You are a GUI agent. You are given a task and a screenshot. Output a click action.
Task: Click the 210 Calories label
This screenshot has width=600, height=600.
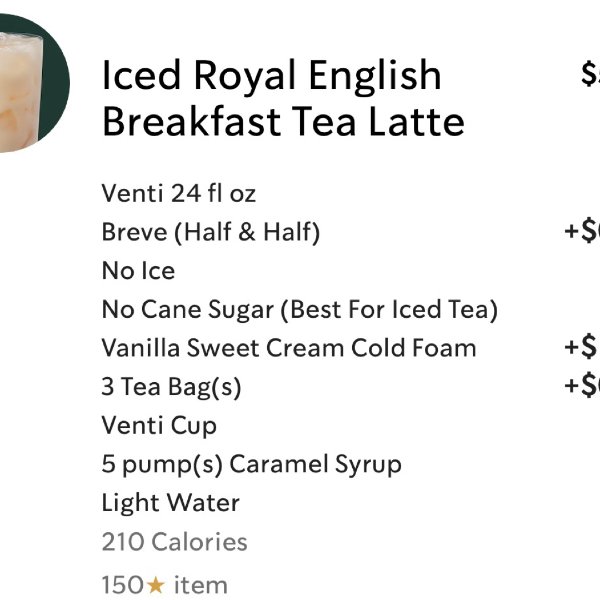click(x=174, y=541)
